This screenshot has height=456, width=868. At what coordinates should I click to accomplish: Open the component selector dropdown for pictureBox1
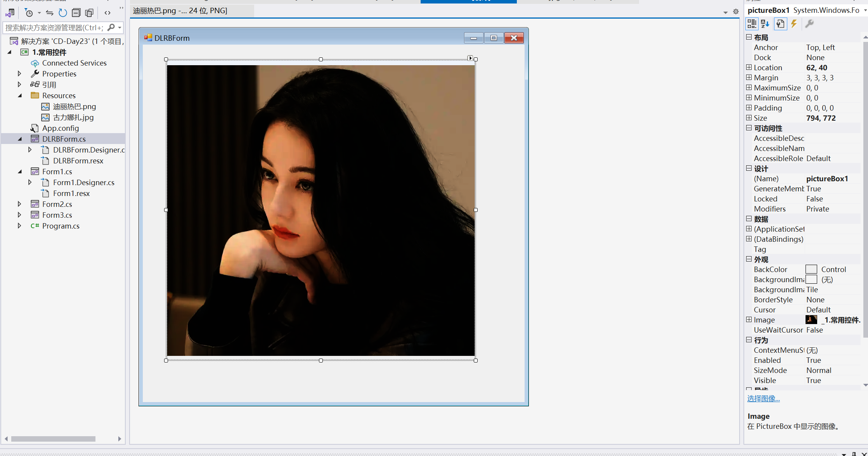pyautogui.click(x=865, y=10)
